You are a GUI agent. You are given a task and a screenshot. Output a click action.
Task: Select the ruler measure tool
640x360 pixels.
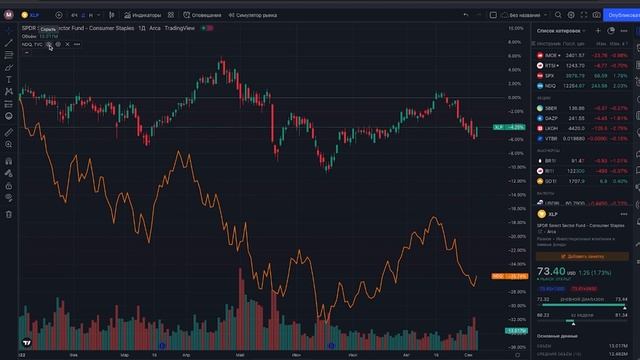9,132
